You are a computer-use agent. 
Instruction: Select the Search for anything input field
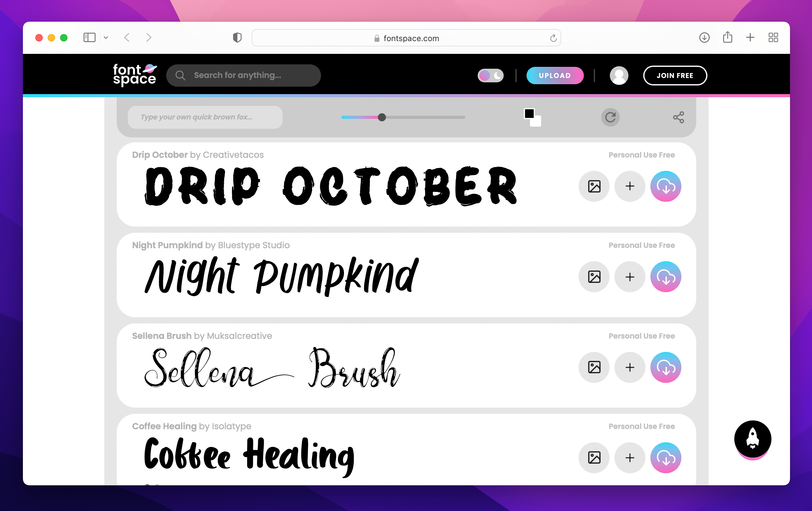point(244,75)
